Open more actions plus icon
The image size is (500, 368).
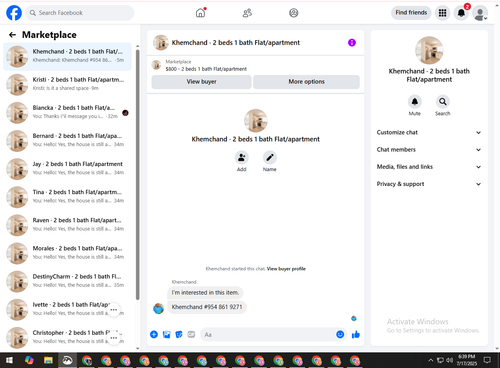coord(154,334)
